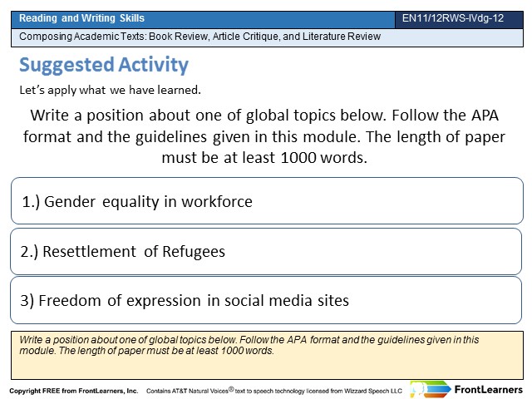Click the text 'Let's apply what we have learned.'
Image resolution: width=532 pixels, height=399 pixels.
(x=111, y=91)
